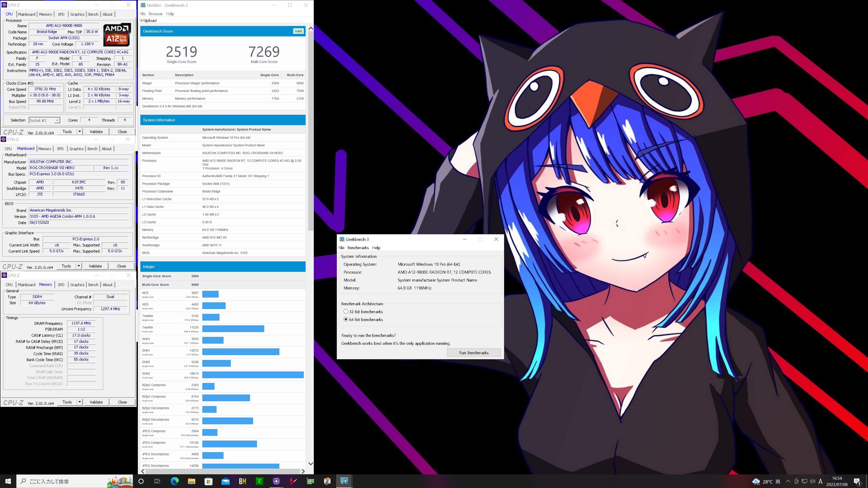This screenshot has width=868, height=488.
Task: Open Help menu in Geekbench 3 dialog
Action: click(x=376, y=248)
